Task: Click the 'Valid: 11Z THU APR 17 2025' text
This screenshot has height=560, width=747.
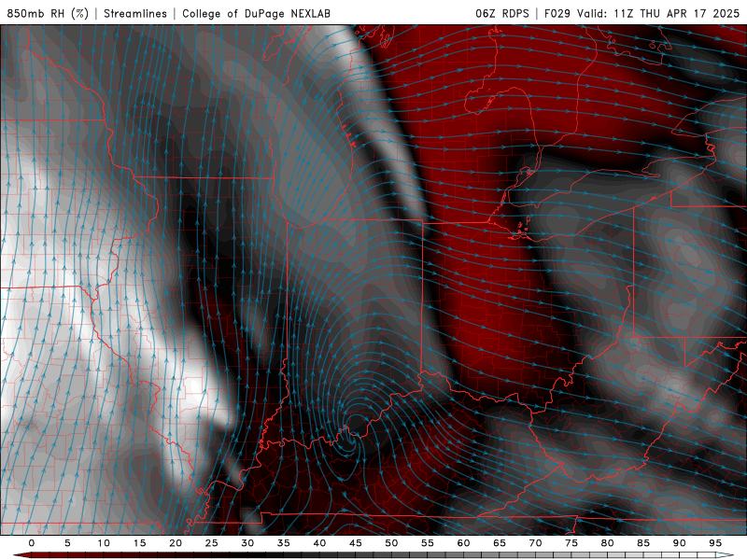Action: click(658, 13)
